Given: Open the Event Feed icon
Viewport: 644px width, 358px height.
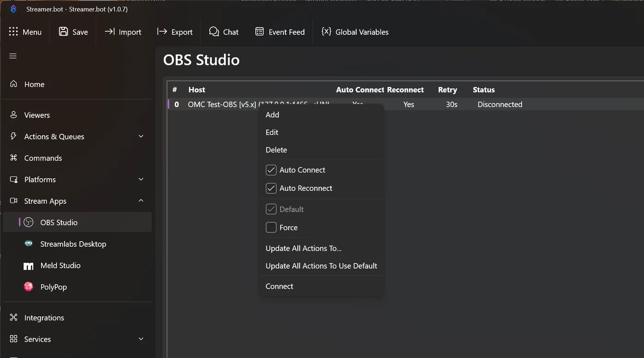Looking at the screenshot, I should [259, 32].
